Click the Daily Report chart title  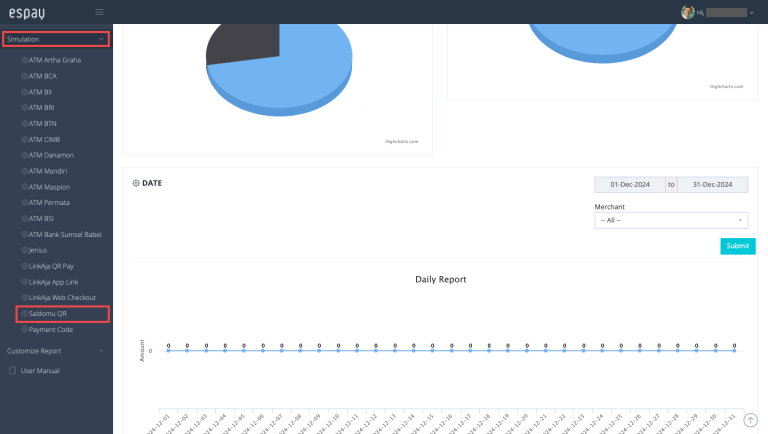[x=441, y=280]
